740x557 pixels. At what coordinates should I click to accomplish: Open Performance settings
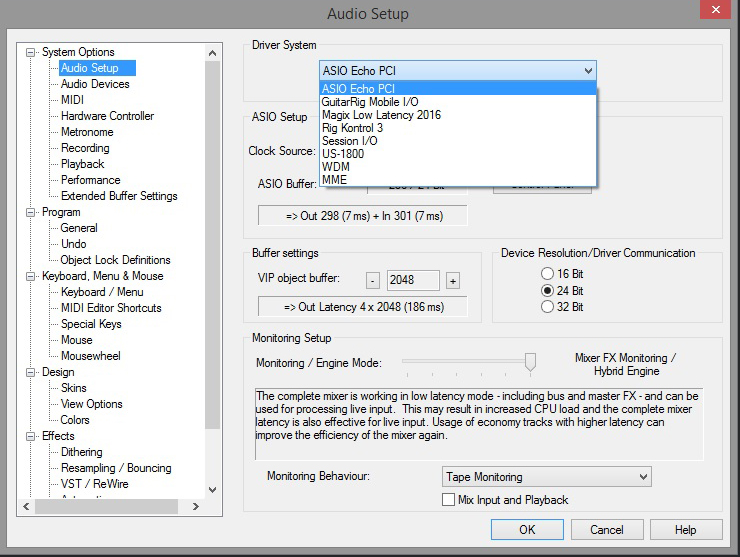pos(90,180)
